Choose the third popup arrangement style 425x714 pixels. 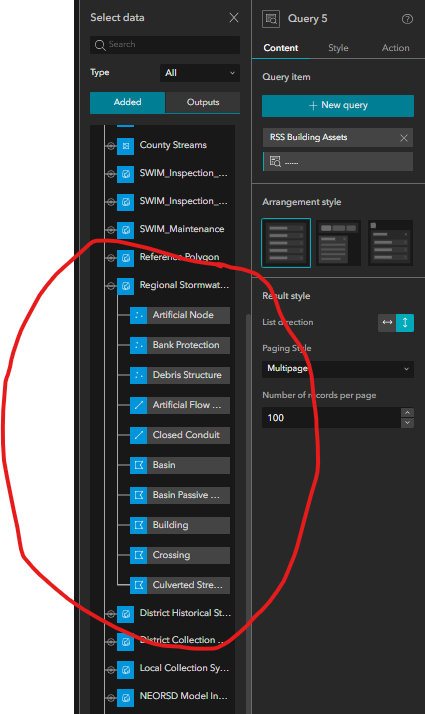tap(390, 243)
